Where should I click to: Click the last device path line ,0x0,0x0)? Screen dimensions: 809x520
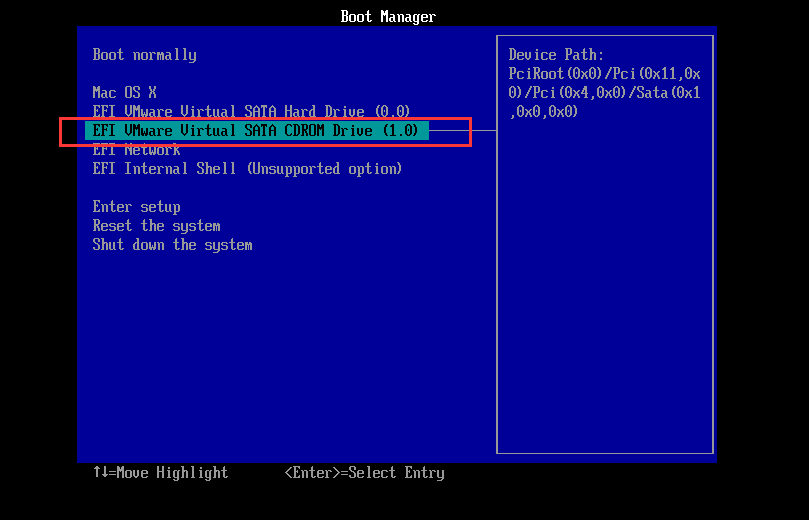(543, 112)
